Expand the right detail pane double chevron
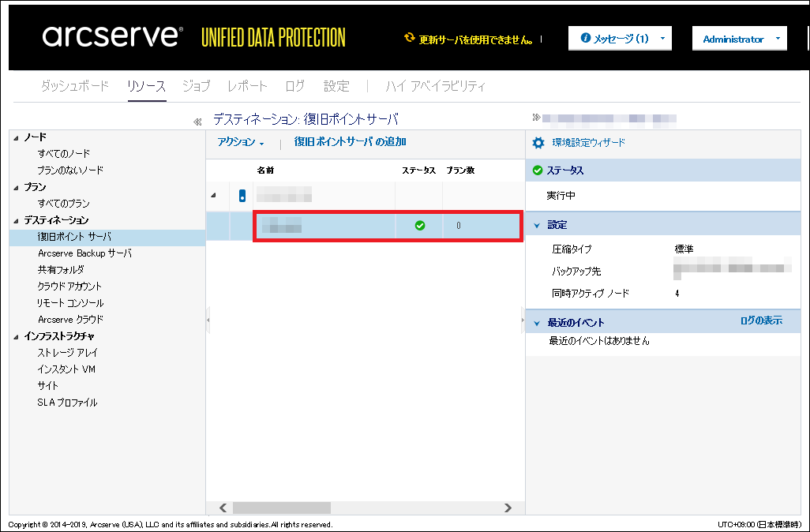The width and height of the screenshot is (810, 532). [536, 118]
